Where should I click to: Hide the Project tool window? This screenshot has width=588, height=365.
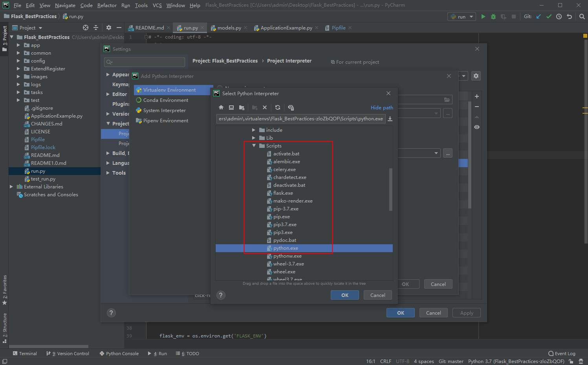pyautogui.click(x=119, y=28)
